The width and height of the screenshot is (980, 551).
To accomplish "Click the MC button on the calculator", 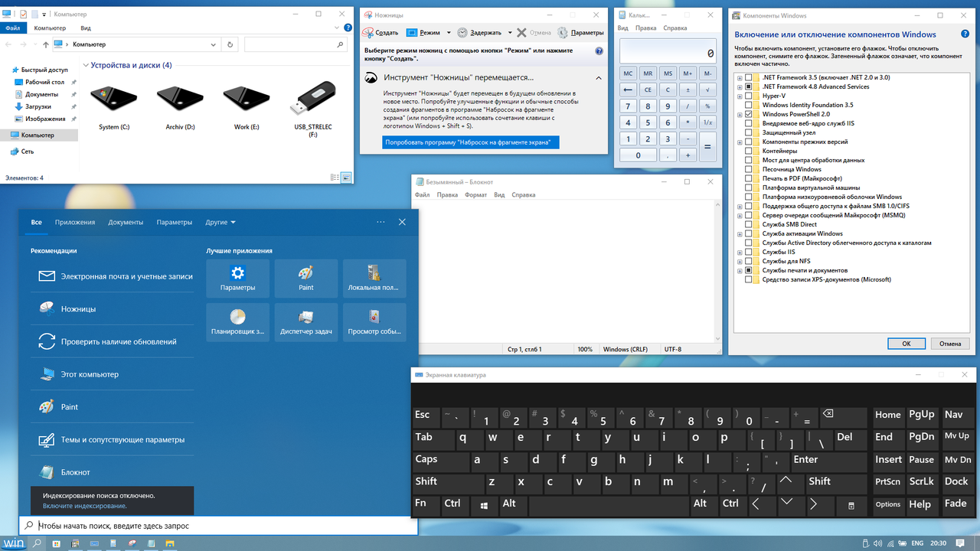I will point(628,73).
